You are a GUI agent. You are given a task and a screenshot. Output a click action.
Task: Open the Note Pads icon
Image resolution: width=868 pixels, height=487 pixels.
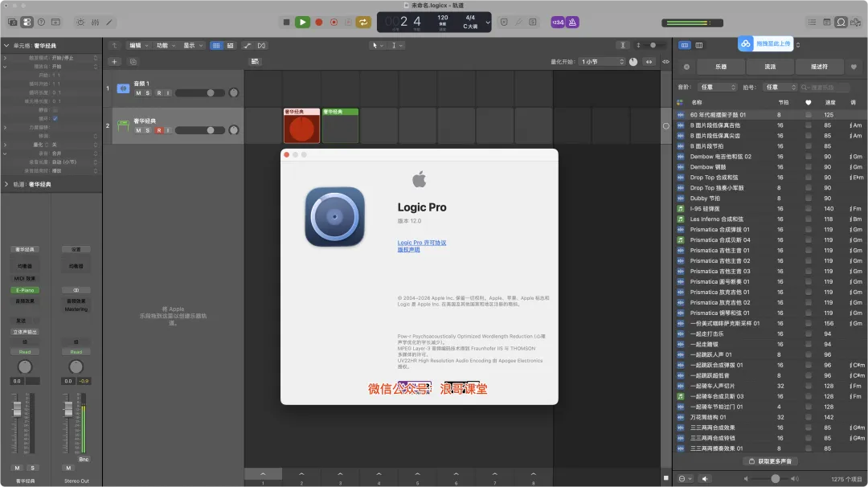pyautogui.click(x=826, y=23)
